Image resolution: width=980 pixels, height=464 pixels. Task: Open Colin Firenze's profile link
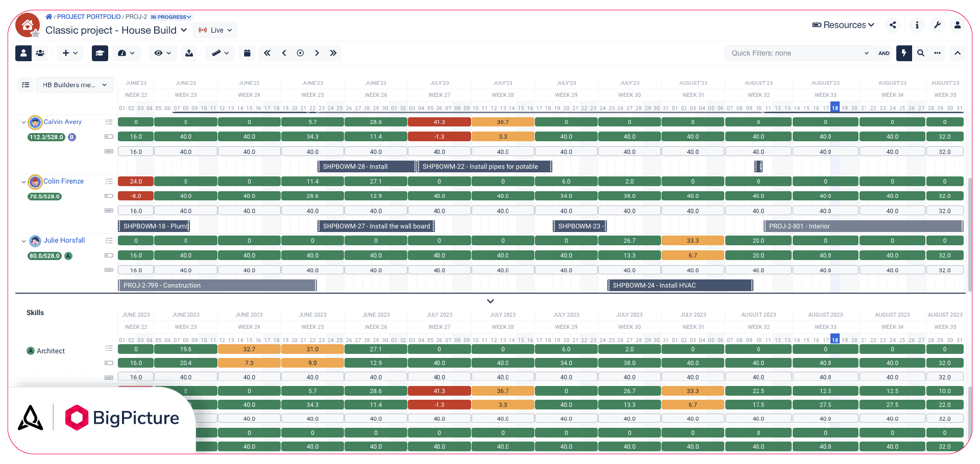coord(63,181)
